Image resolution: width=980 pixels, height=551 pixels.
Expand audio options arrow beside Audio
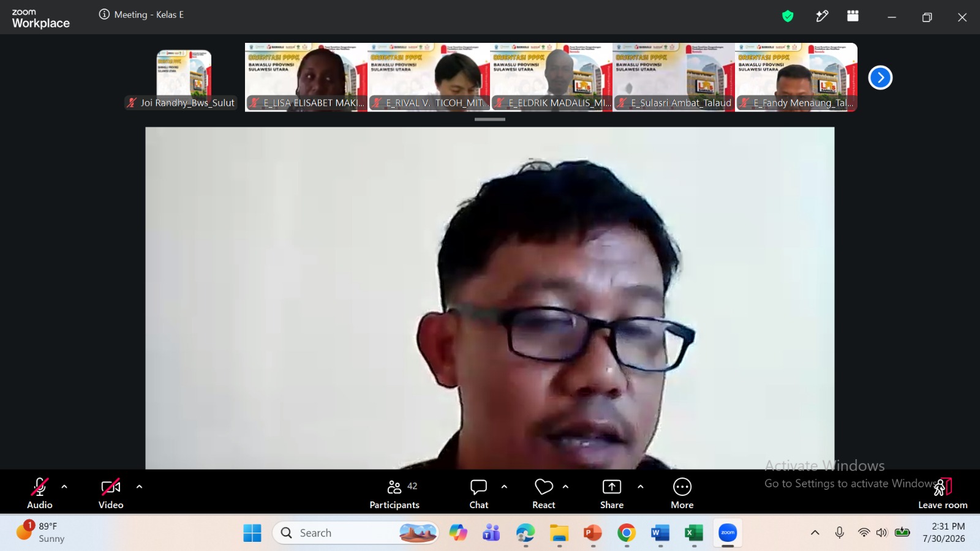click(x=64, y=487)
